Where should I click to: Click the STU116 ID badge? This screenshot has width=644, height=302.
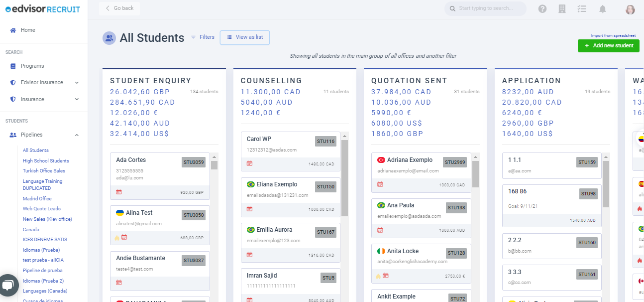click(x=326, y=142)
